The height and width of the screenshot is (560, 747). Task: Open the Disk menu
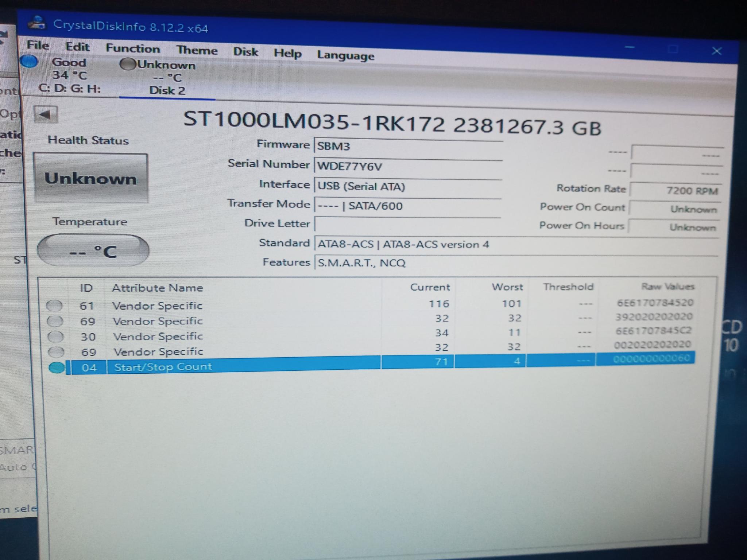(x=245, y=52)
